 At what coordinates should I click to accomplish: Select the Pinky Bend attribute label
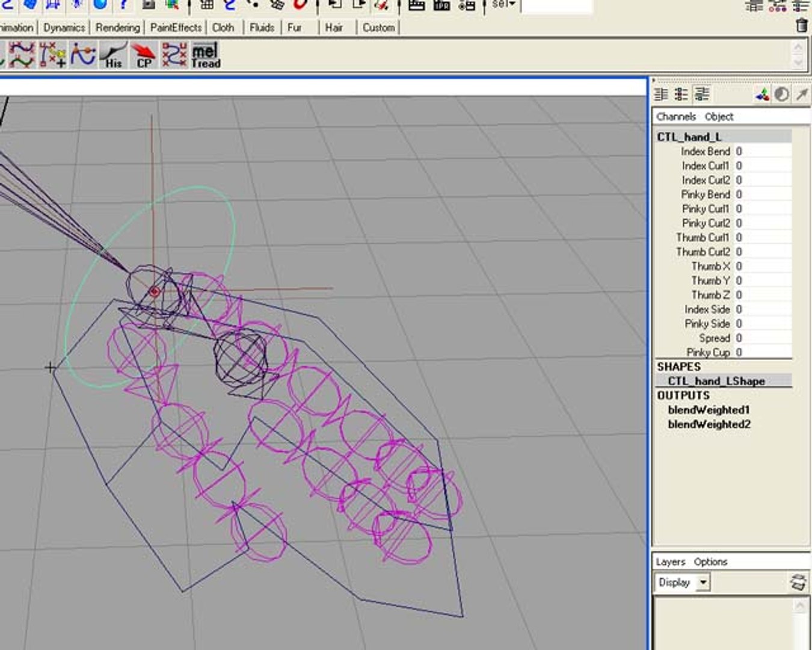(x=705, y=194)
